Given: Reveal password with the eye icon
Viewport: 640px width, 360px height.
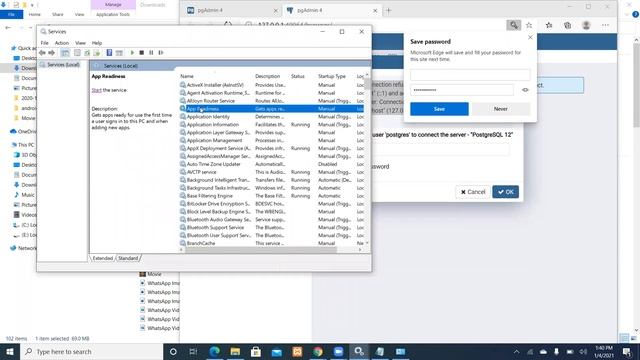Looking at the screenshot, I should coord(525,90).
